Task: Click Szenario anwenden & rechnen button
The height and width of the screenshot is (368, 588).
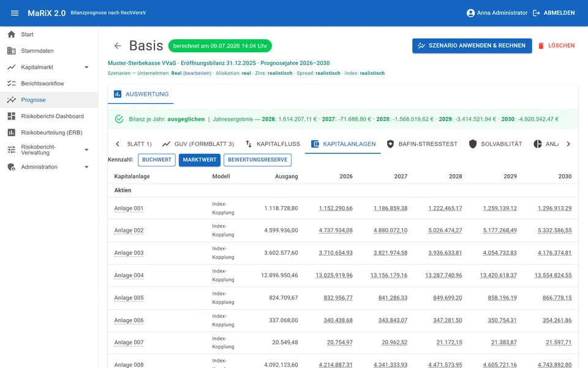Action: (x=472, y=45)
